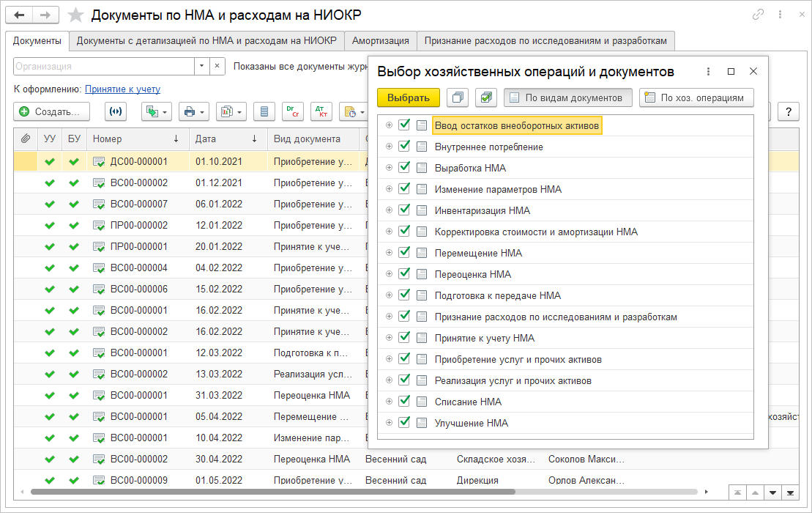The image size is (812, 513).
Task: Click the list report icon in toolbar
Action: 264,111
